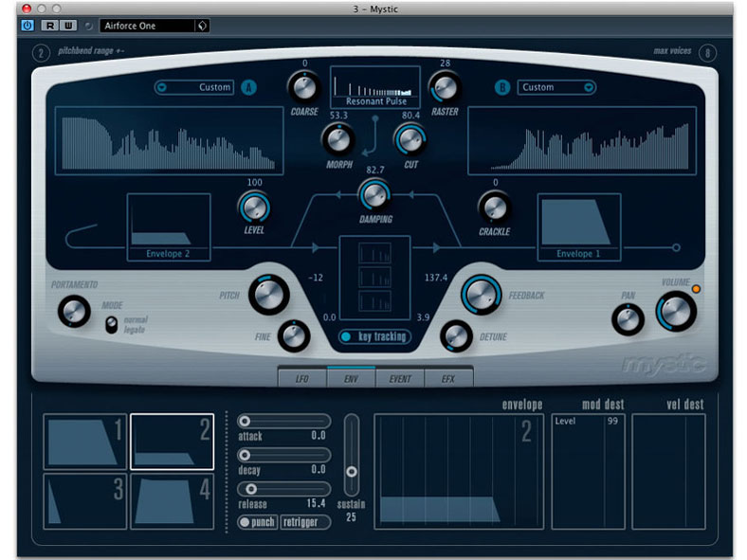
Task: Click the attack slider handle
Action: (245, 421)
